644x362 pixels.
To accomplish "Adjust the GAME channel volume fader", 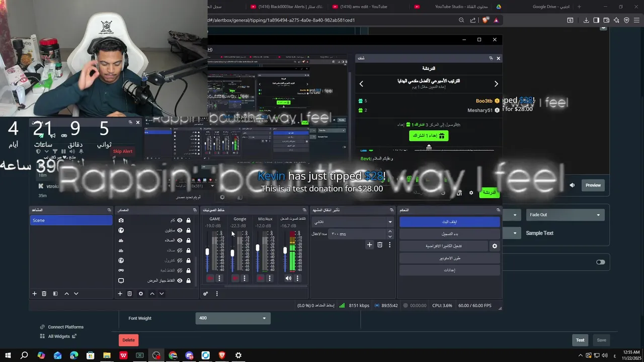I will point(207,252).
